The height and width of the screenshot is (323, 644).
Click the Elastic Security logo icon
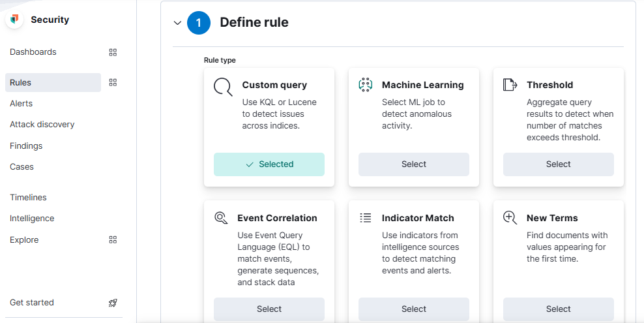coord(14,20)
